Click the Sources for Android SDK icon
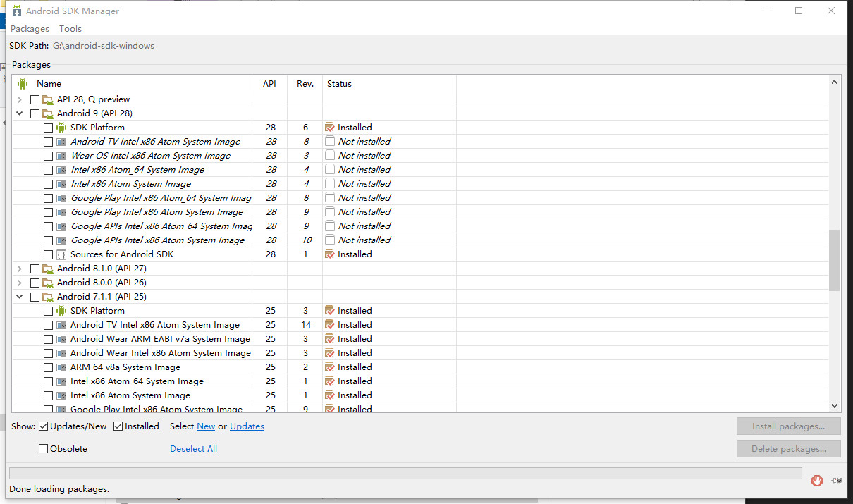This screenshot has width=853, height=504. 61,254
